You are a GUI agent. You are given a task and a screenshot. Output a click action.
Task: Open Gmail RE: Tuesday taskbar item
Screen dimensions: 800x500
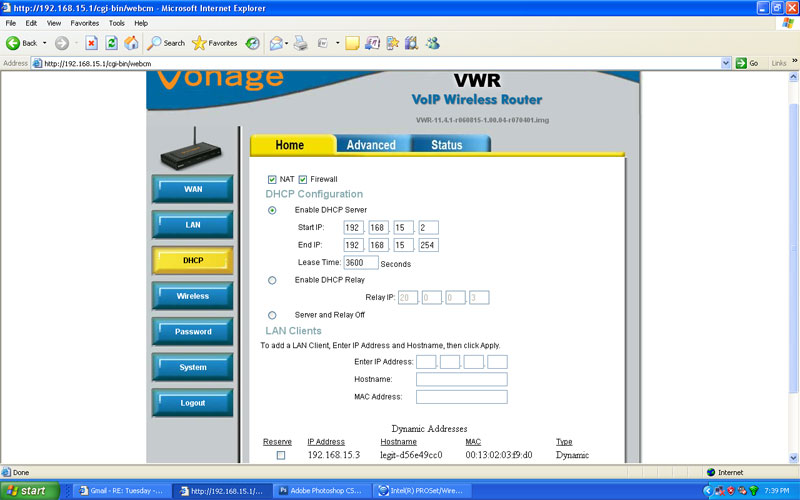[x=121, y=491]
